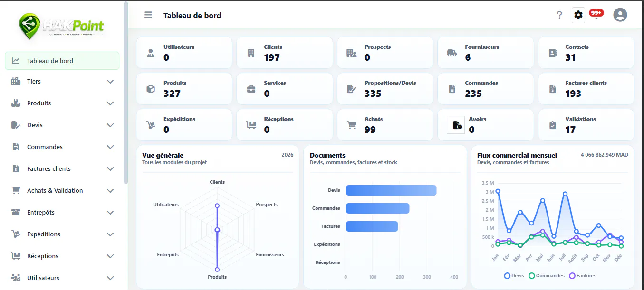Expand the Produits sidebar chevron
The width and height of the screenshot is (644, 290).
110,103
